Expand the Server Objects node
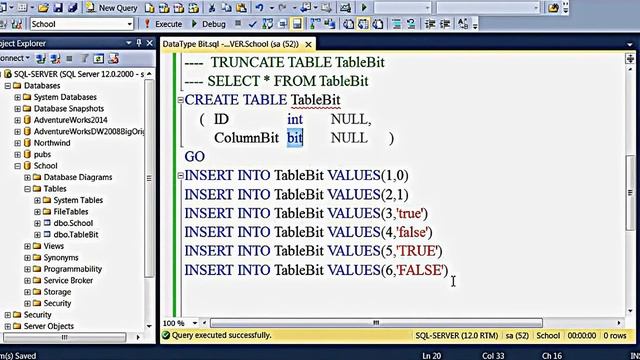The height and width of the screenshot is (360, 640). tap(8, 326)
